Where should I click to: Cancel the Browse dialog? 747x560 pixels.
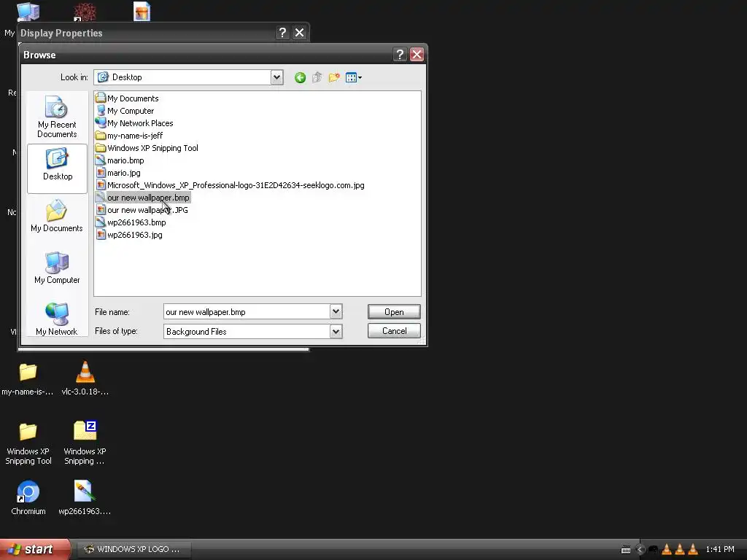[394, 331]
